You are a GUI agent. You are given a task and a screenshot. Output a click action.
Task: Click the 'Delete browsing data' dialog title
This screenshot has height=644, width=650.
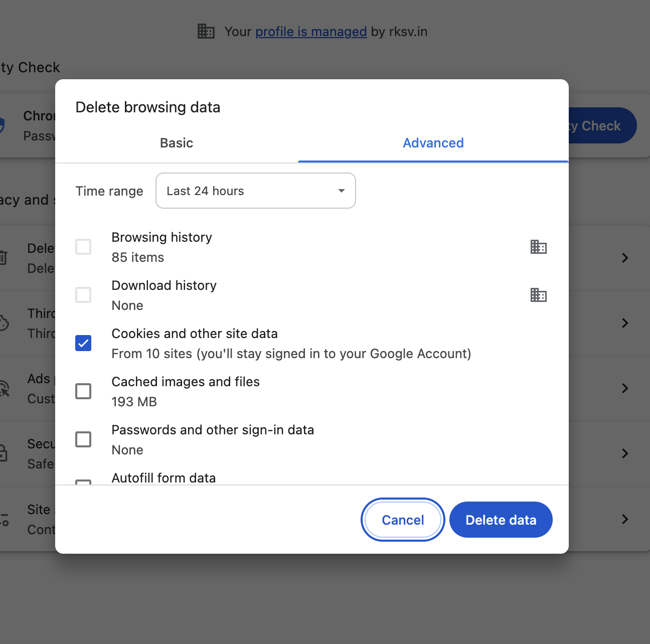point(148,107)
